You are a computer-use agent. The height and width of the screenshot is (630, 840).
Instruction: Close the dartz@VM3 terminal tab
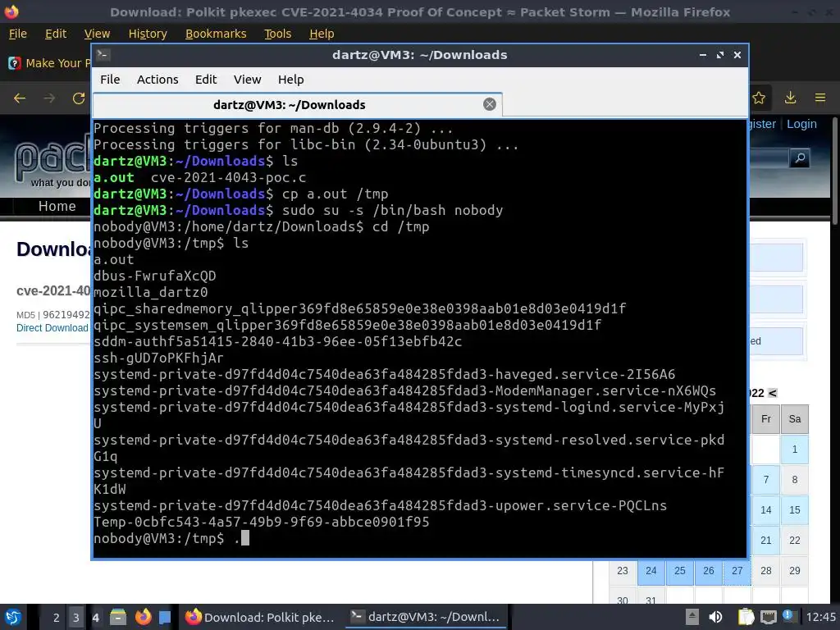pyautogui.click(x=489, y=104)
